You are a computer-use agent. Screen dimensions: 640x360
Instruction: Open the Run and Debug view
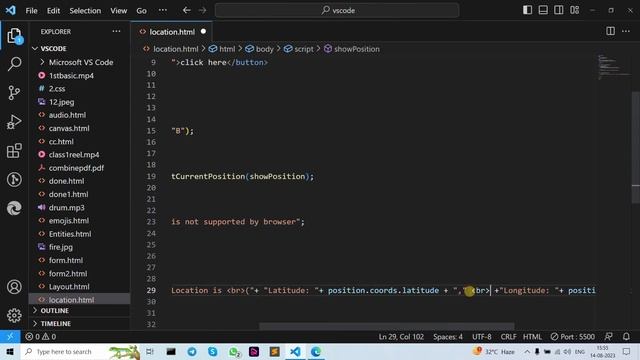14,122
